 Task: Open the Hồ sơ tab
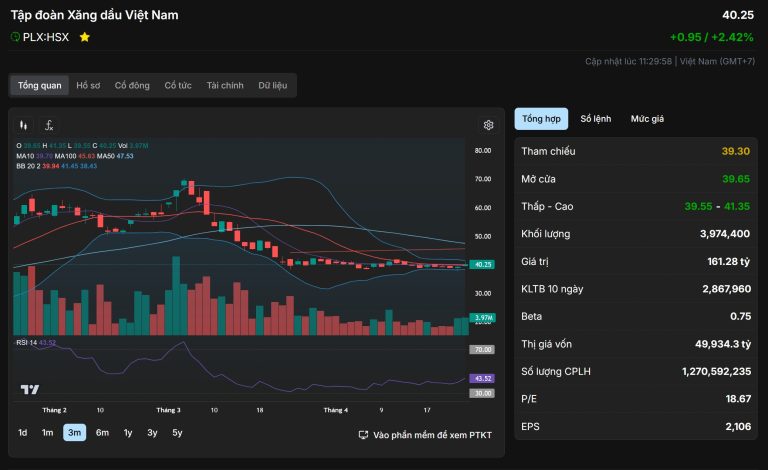tap(88, 85)
